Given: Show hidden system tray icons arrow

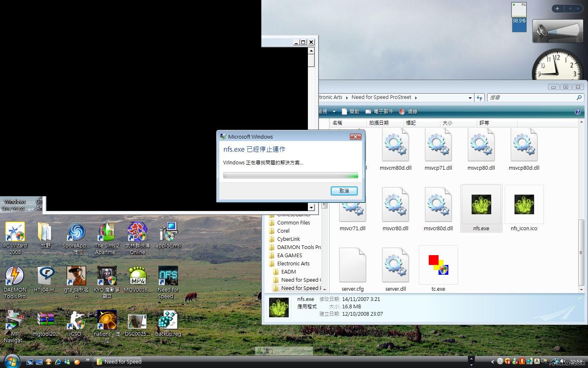Looking at the screenshot, I should point(492,362).
